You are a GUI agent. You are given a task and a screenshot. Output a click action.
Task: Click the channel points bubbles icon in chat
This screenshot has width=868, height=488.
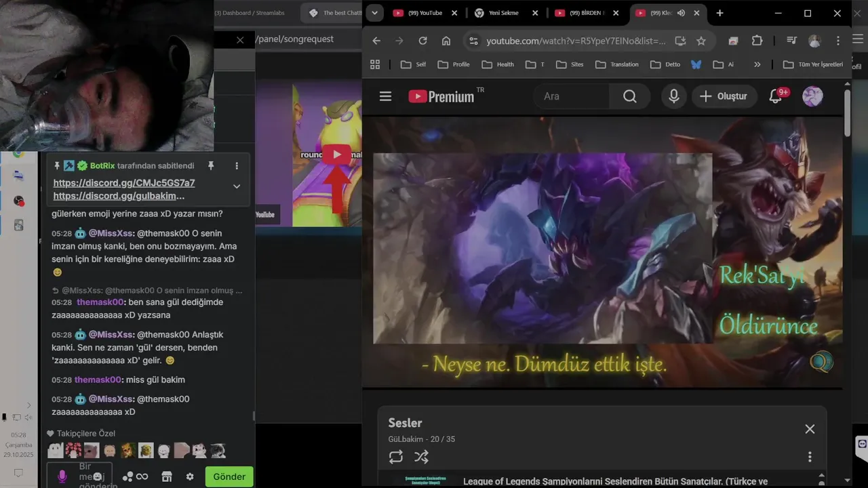127,476
